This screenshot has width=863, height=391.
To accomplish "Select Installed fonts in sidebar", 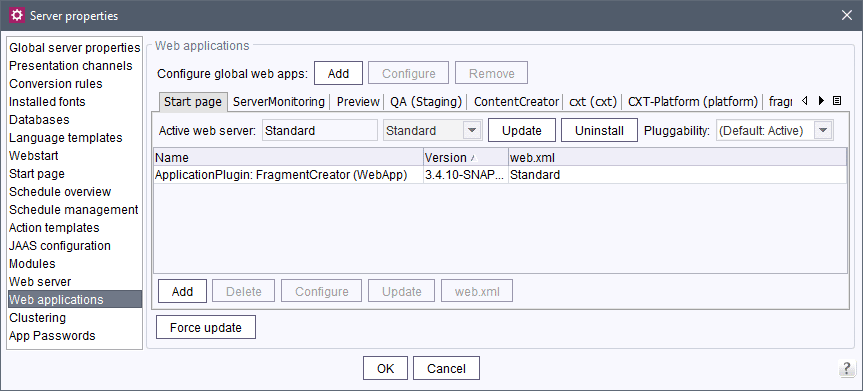I will [x=74, y=102].
